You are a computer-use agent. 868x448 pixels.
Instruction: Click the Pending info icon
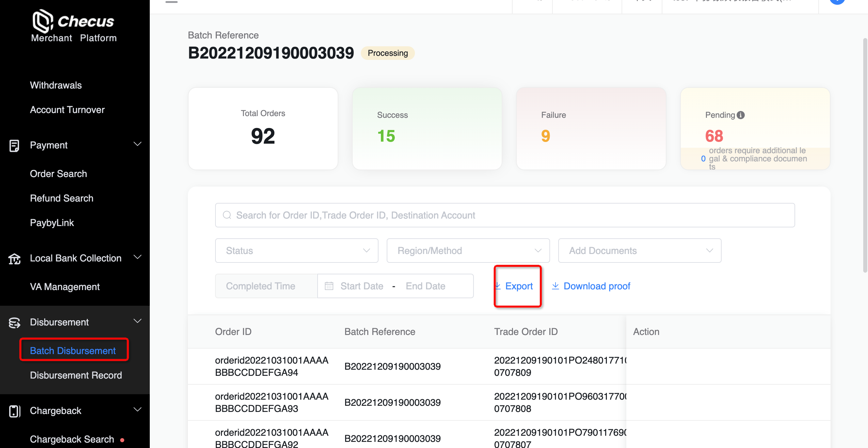[x=741, y=115]
